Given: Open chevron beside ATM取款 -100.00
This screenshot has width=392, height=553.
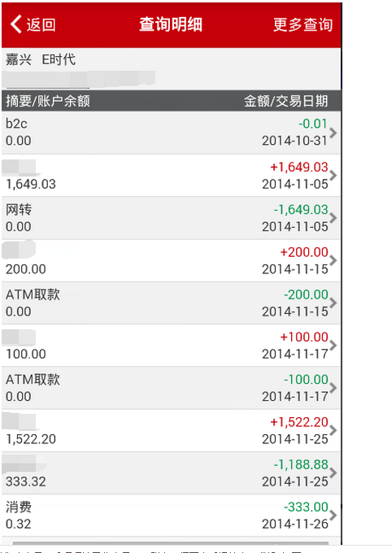Looking at the screenshot, I should click(x=333, y=388).
